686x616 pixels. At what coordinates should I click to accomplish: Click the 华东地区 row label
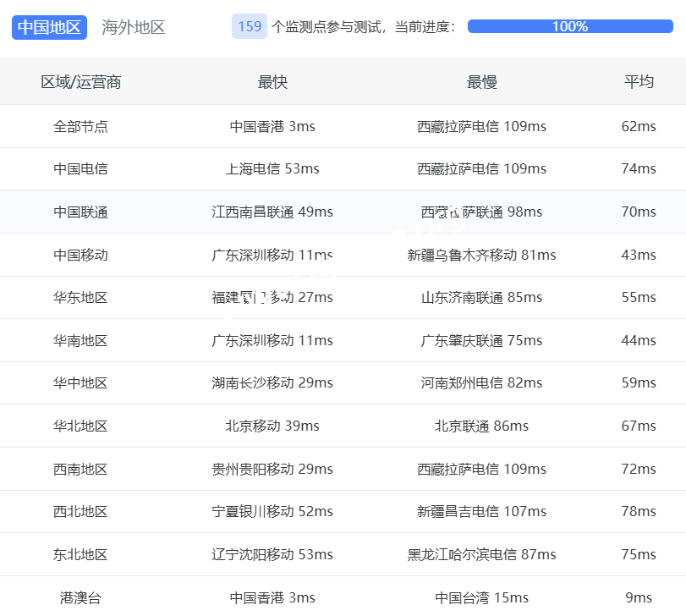pyautogui.click(x=81, y=297)
